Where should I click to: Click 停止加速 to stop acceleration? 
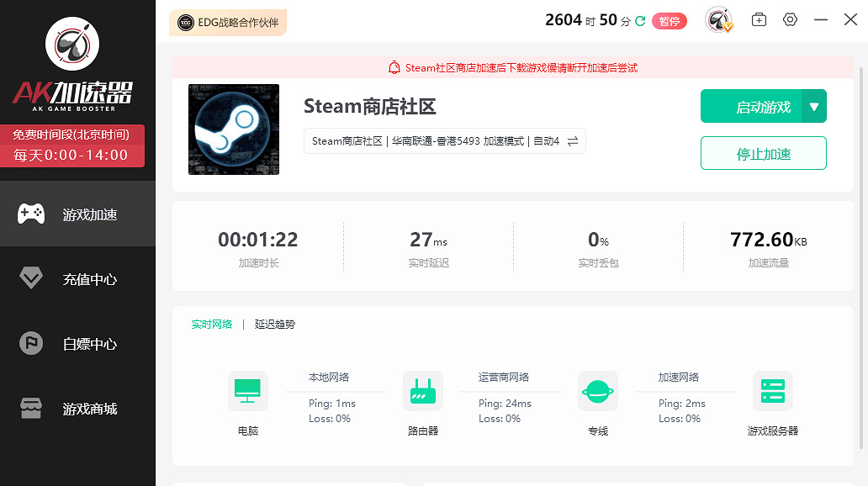[x=763, y=153]
